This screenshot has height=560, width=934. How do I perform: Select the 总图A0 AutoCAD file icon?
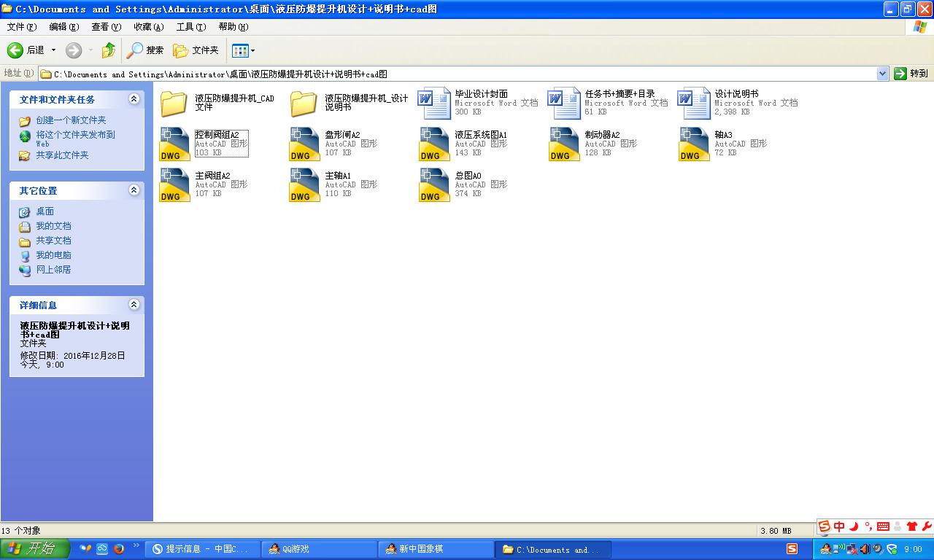433,184
